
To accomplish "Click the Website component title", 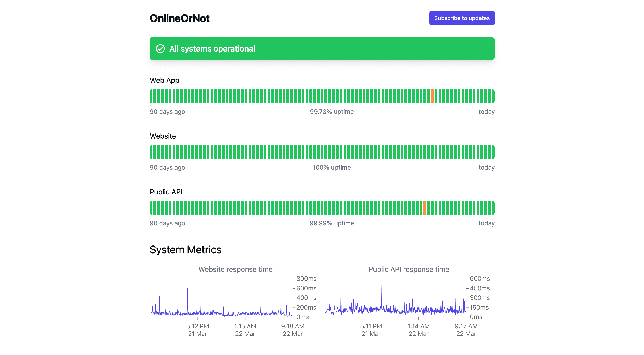I will pos(163,136).
